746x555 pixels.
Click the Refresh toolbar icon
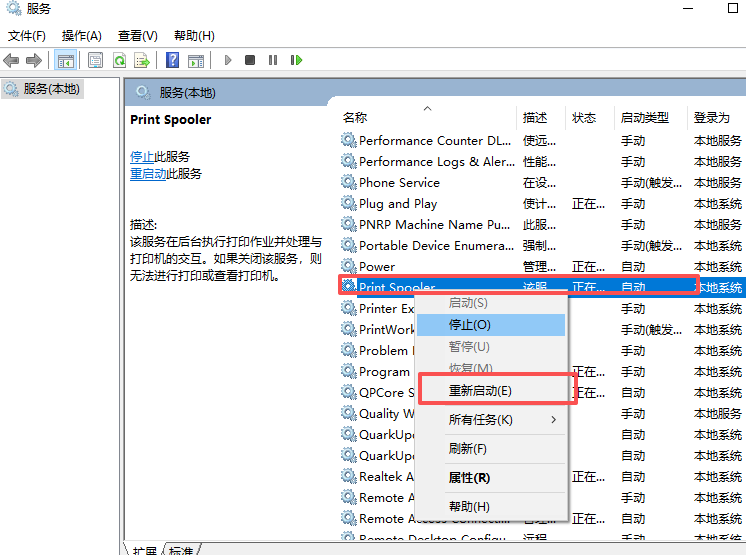pos(119,60)
